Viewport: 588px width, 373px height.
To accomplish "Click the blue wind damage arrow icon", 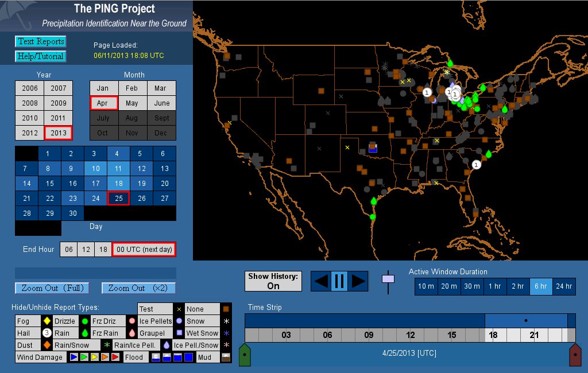I will coord(73,357).
